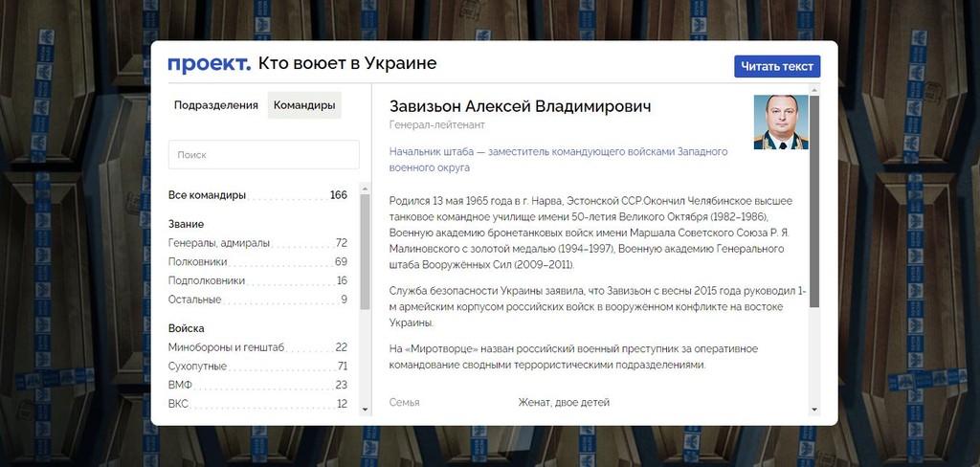Open the Читать текст button
The image size is (980, 467).
point(777,66)
